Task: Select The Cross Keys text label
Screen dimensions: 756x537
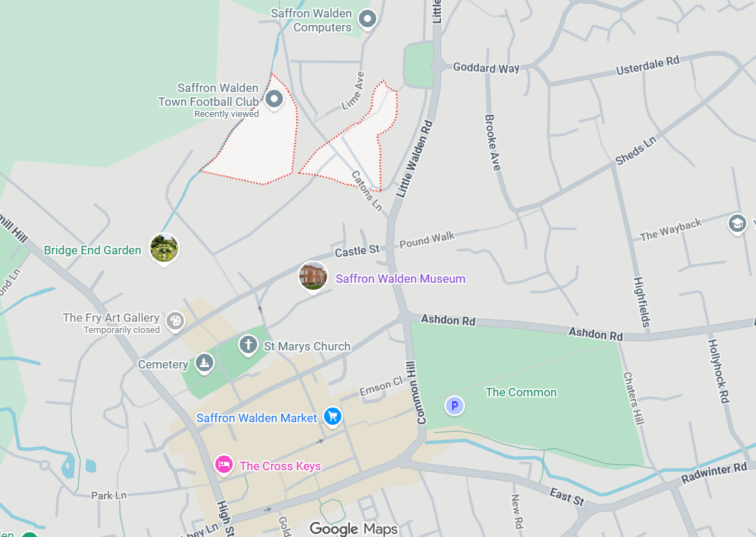Action: pos(280,466)
